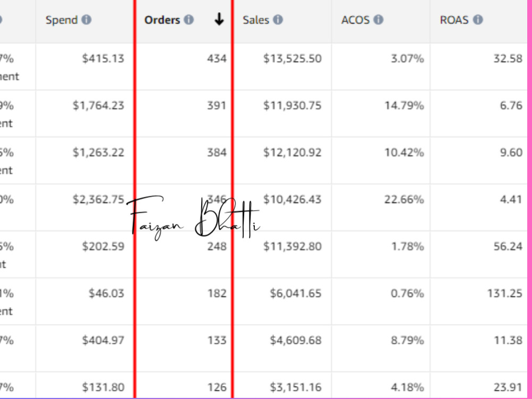This screenshot has height=399, width=532.
Task: Sort by the ROAS column header
Action: (x=454, y=20)
